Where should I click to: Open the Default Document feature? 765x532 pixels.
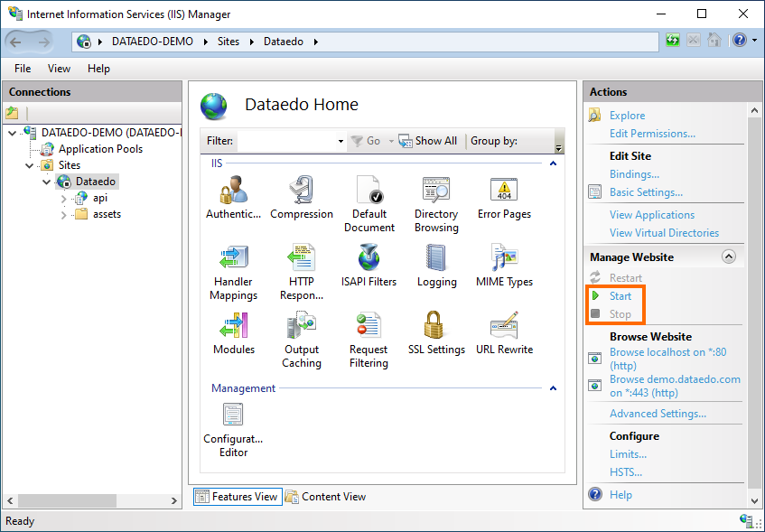[369, 191]
